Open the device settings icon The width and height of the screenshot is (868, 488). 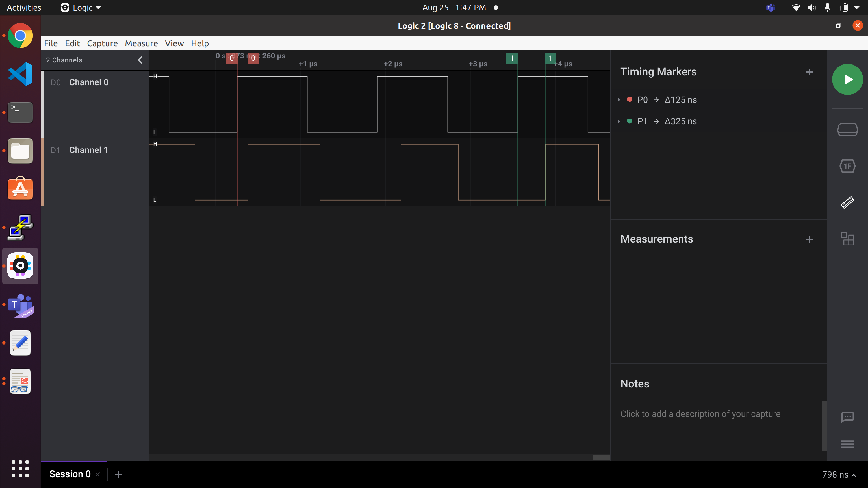(847, 129)
